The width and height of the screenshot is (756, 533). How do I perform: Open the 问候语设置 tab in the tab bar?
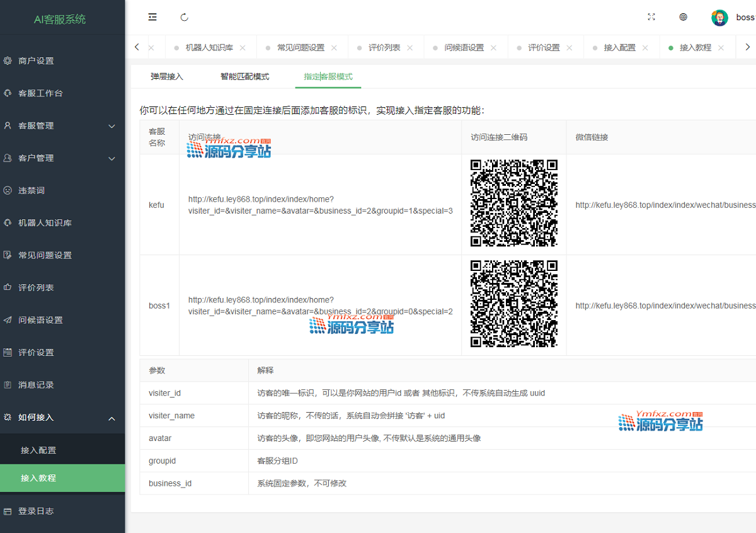click(x=464, y=48)
